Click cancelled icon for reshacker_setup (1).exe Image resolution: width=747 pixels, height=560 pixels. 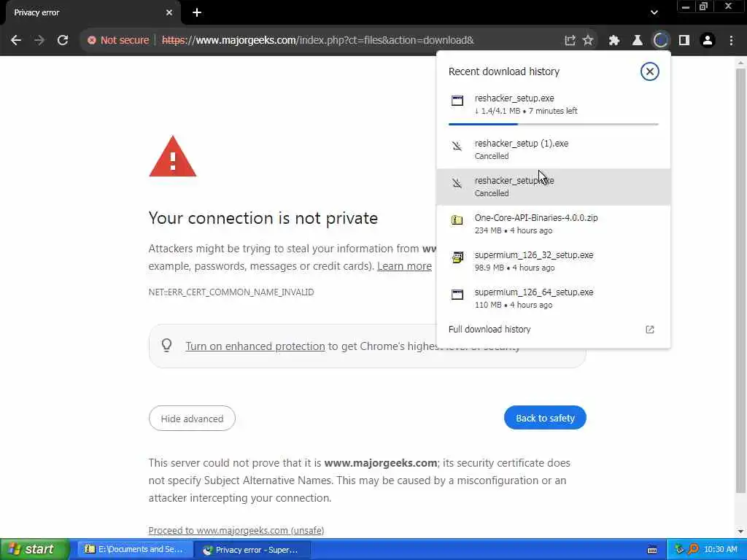pyautogui.click(x=457, y=146)
